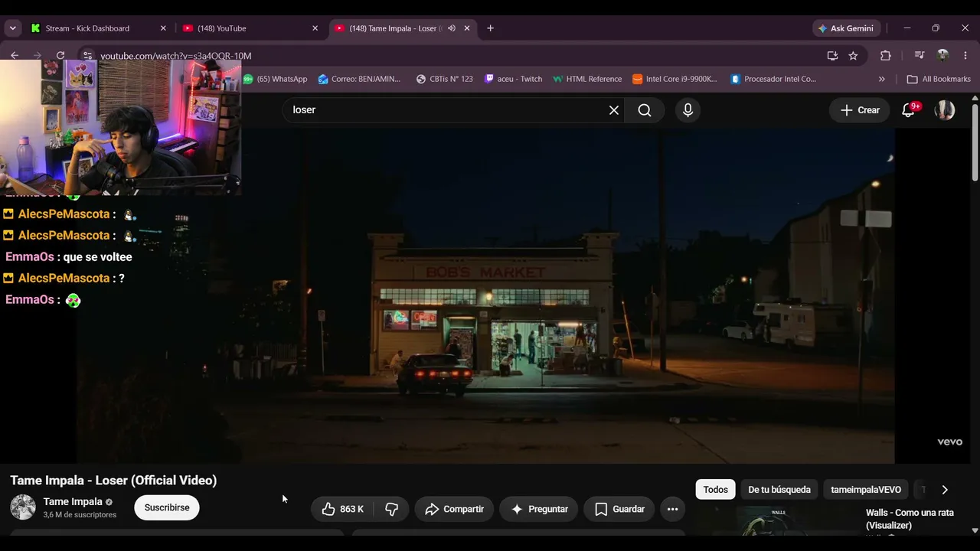This screenshot has height=551, width=980.
Task: Open the CBTis N° 123 bookmark
Action: (444, 79)
